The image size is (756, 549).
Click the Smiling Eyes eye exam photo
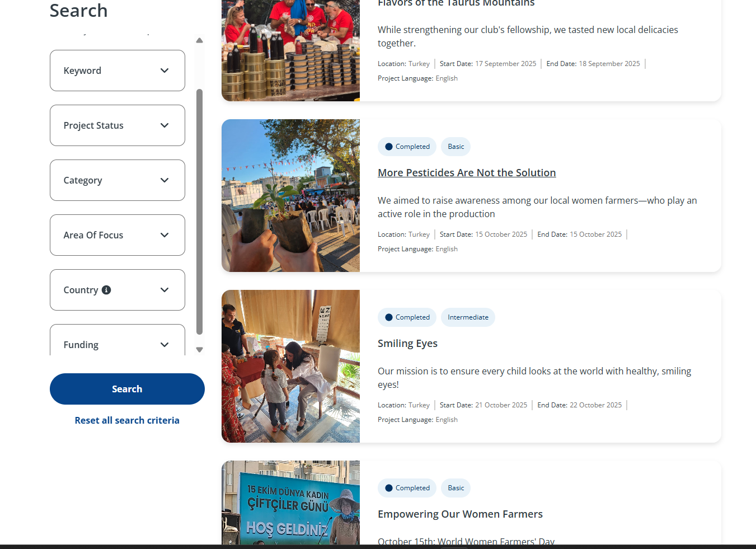(x=290, y=366)
